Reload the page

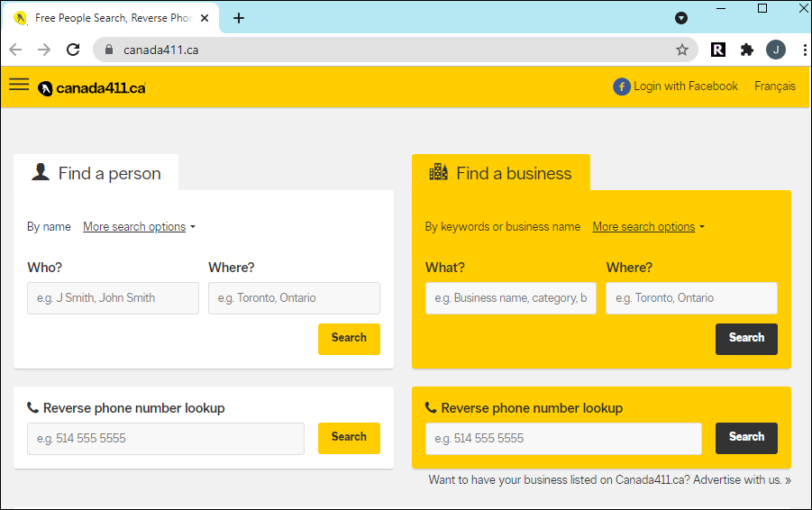[x=73, y=50]
